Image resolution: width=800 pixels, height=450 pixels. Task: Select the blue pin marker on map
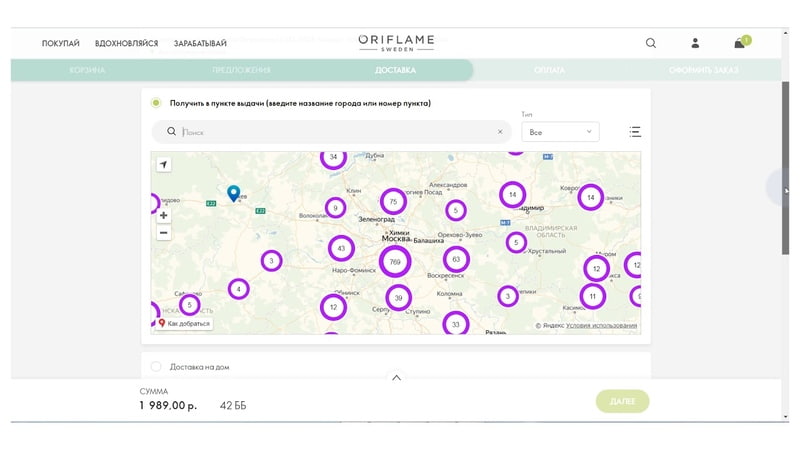tap(233, 193)
